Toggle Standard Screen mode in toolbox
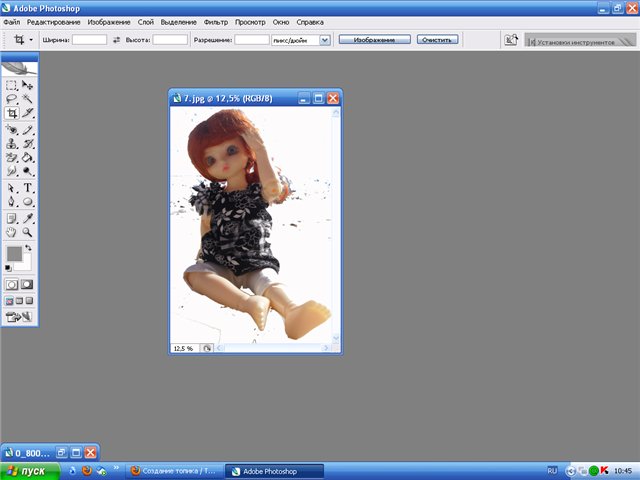This screenshot has height=480, width=640. [x=10, y=300]
